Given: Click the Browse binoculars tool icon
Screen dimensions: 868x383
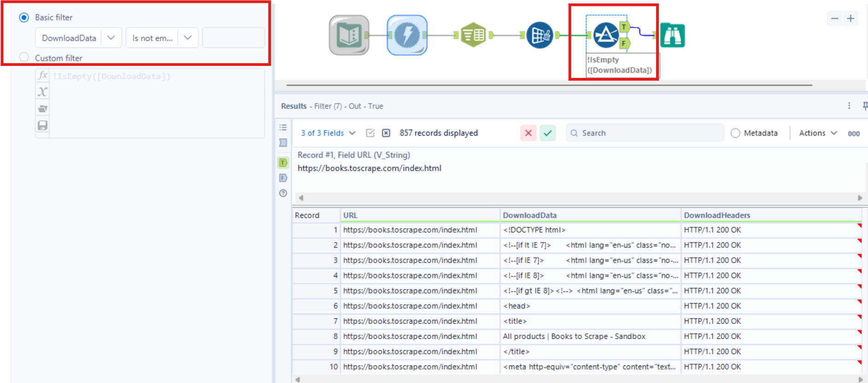Looking at the screenshot, I should (x=672, y=35).
